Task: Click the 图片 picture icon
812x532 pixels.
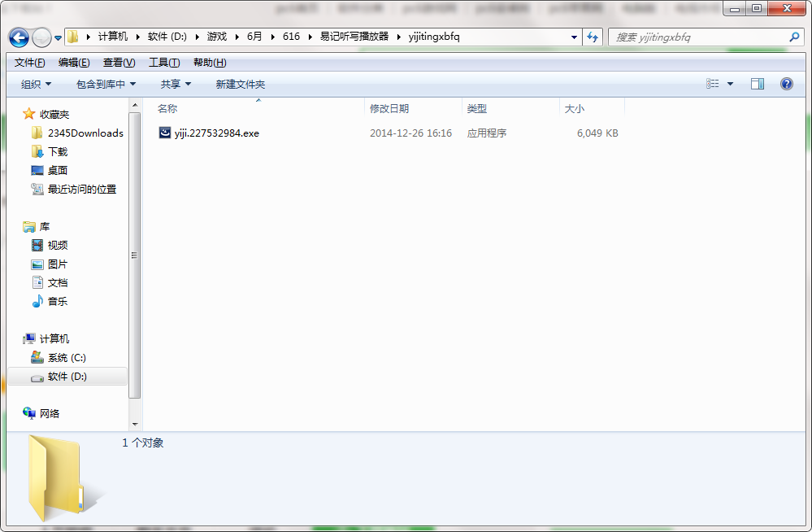Action: [37, 264]
